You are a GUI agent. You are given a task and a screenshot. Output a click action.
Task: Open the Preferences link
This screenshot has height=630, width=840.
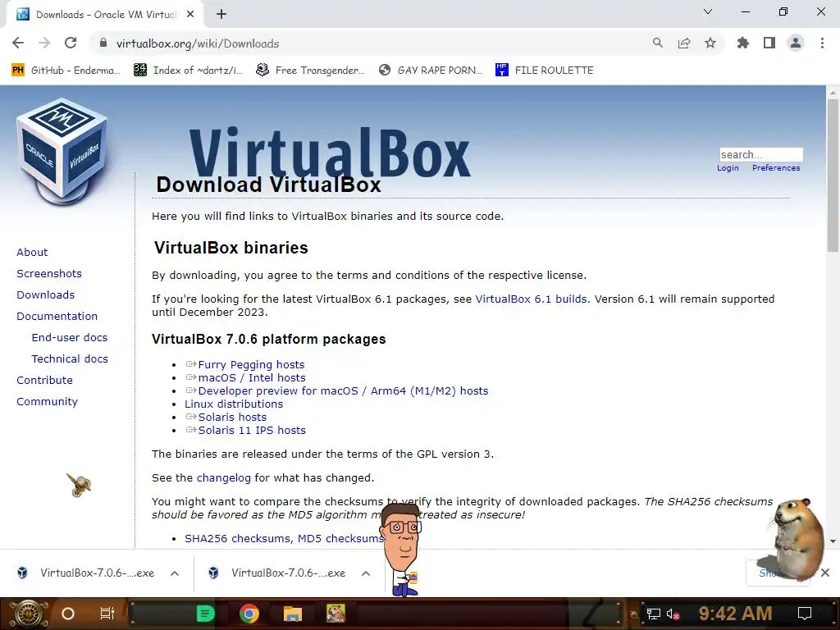pos(776,167)
